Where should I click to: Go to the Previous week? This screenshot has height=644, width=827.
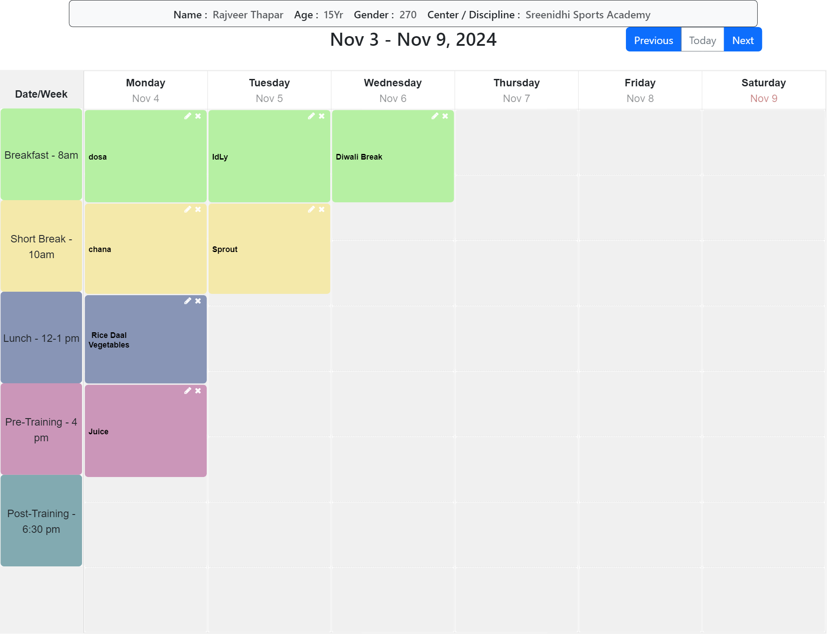pyautogui.click(x=653, y=40)
